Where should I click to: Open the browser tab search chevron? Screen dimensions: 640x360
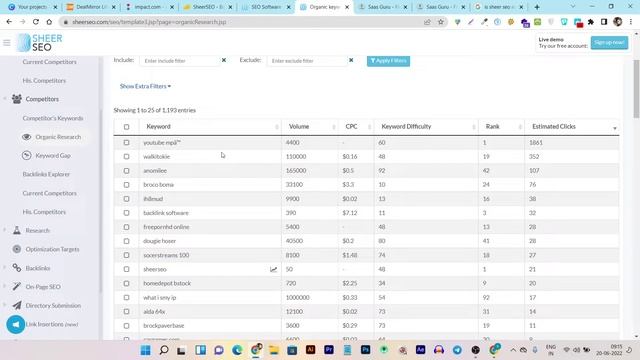pos(573,7)
